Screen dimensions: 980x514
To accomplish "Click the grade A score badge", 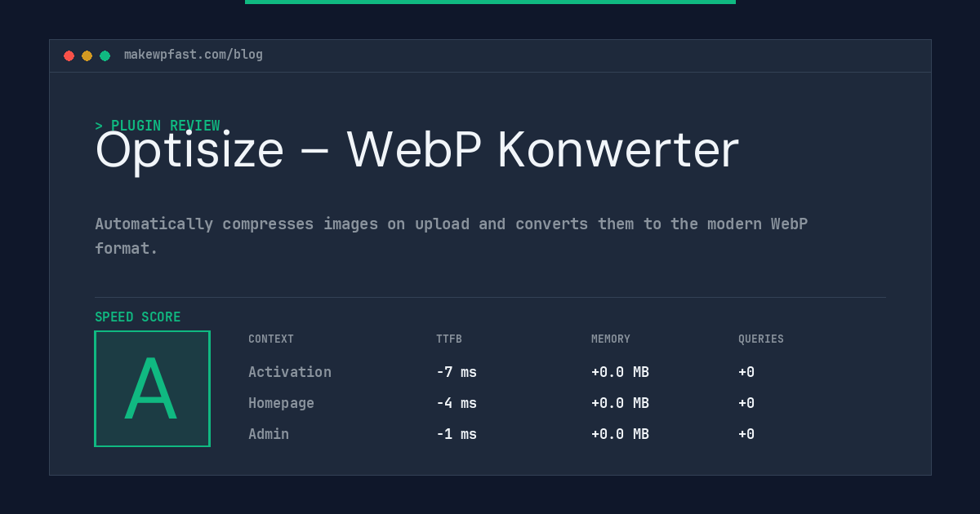I will (x=152, y=388).
